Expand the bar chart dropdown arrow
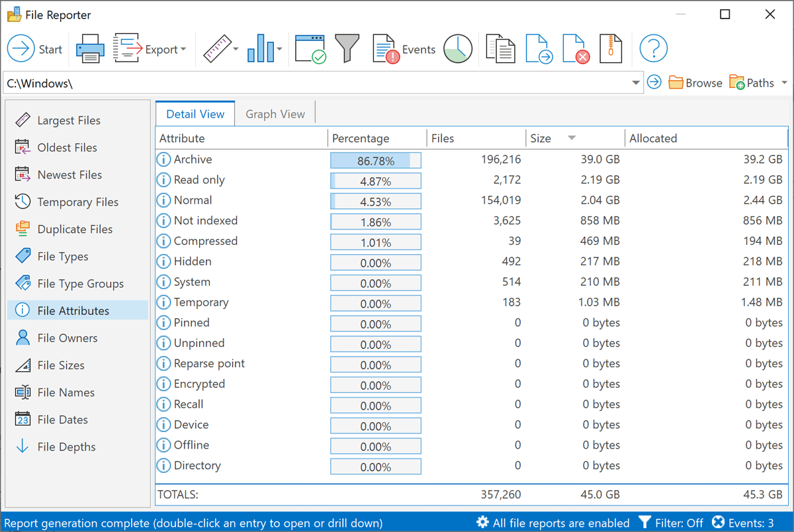The width and height of the screenshot is (794, 532). 279,50
